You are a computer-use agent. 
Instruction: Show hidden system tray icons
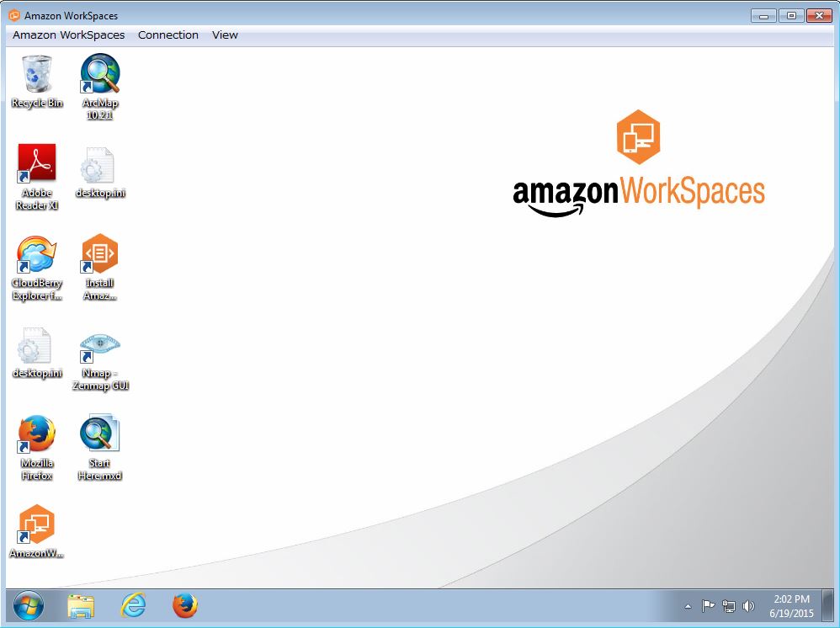(x=688, y=607)
